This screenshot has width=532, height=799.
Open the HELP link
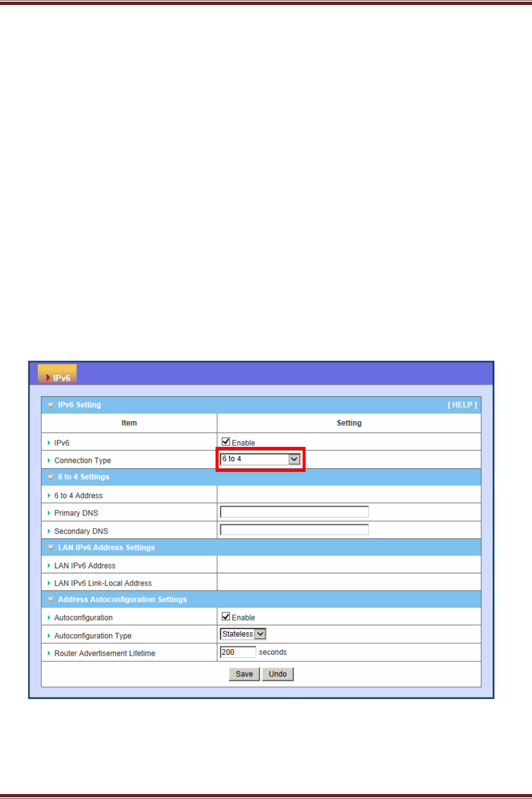[462, 405]
